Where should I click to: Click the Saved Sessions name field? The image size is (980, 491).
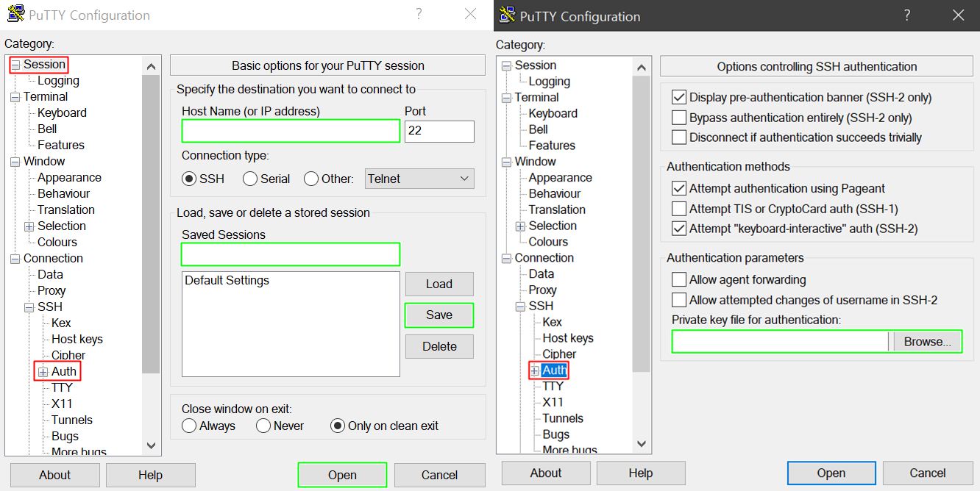[291, 254]
